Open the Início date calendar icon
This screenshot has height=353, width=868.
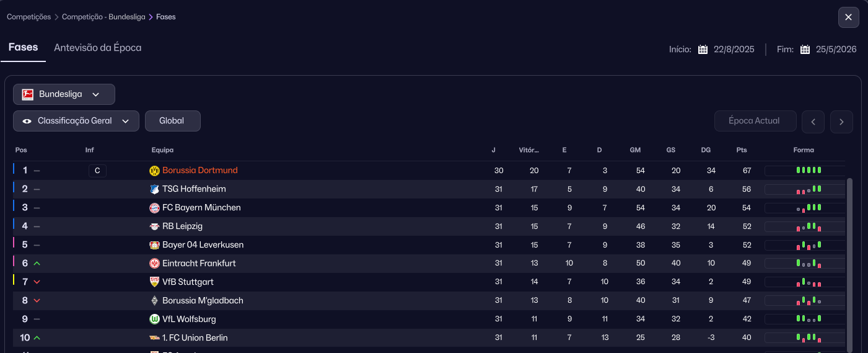click(703, 50)
